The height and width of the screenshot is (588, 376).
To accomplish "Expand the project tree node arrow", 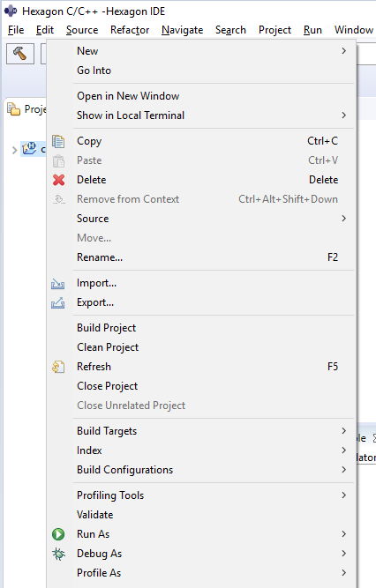I will (14, 151).
